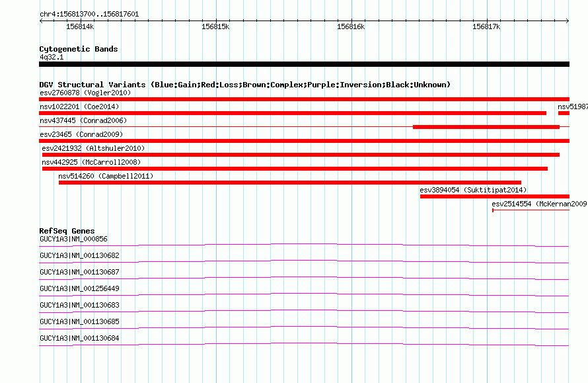
Task: Click the 4q32.1 band label
Action: tap(52, 57)
